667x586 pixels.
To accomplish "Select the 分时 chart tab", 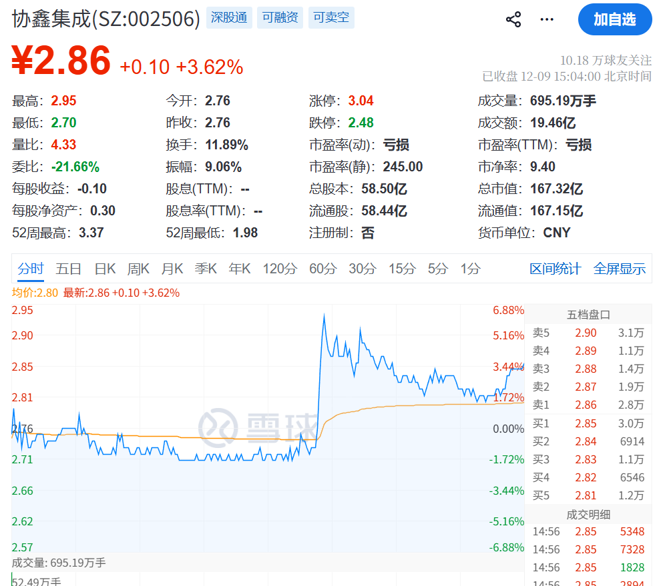I will pos(30,269).
